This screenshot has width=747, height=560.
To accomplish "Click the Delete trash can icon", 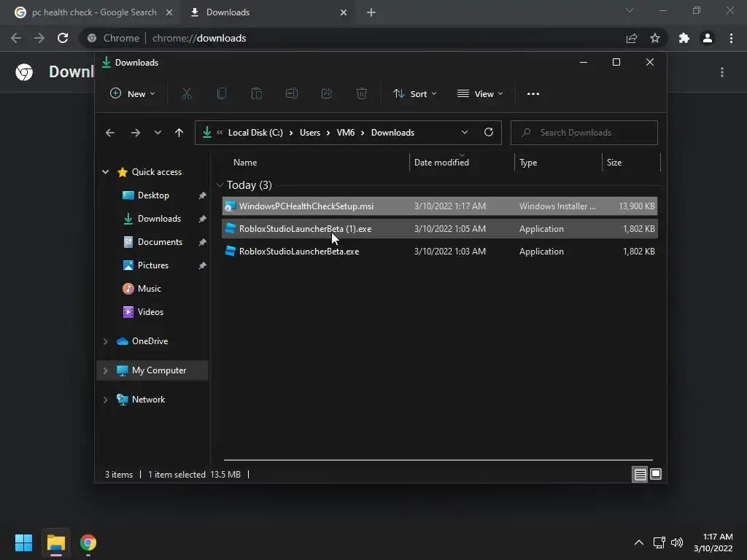I will [x=362, y=93].
